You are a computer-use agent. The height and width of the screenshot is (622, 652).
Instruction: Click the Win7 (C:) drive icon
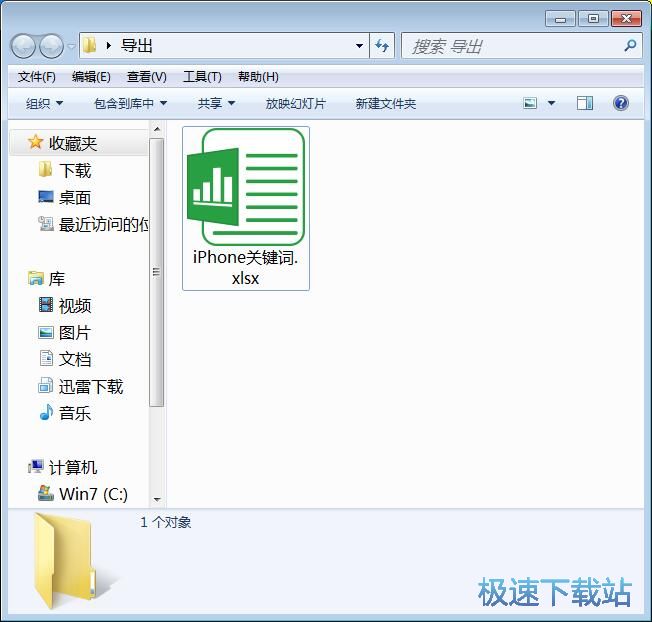pyautogui.click(x=46, y=493)
